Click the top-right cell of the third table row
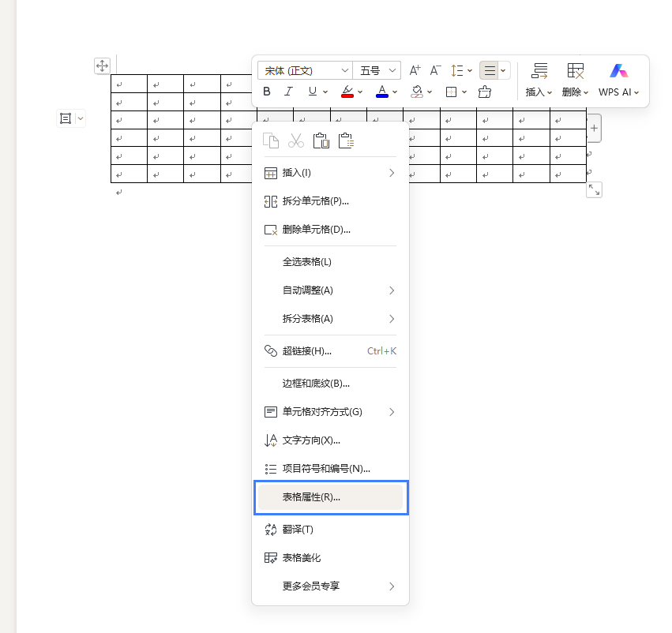The width and height of the screenshot is (672, 633). coord(569,120)
